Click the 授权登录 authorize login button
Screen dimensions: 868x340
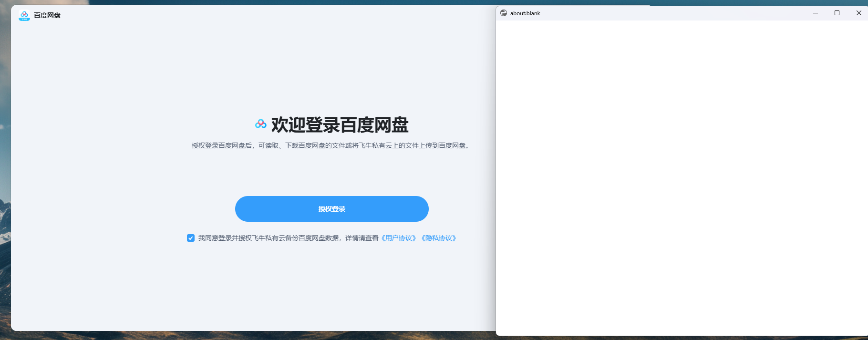coord(331,209)
